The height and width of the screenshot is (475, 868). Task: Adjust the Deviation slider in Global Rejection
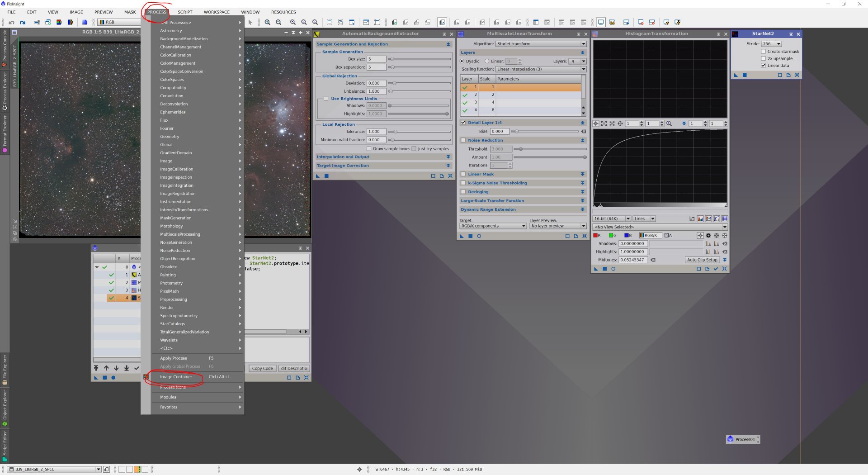tap(420, 83)
